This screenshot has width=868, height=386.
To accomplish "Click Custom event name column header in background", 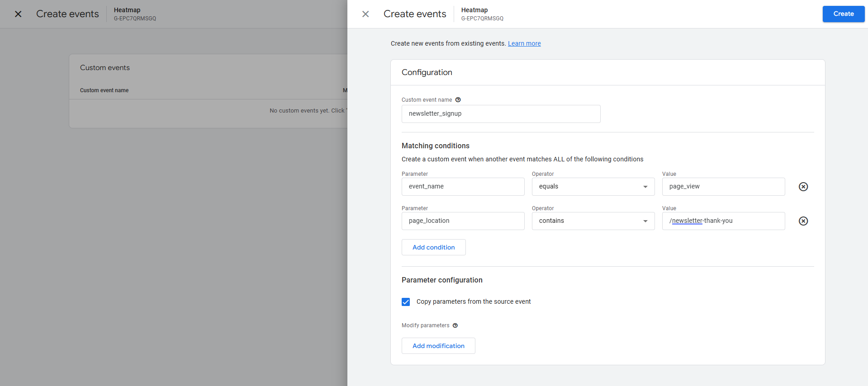I will coord(104,90).
